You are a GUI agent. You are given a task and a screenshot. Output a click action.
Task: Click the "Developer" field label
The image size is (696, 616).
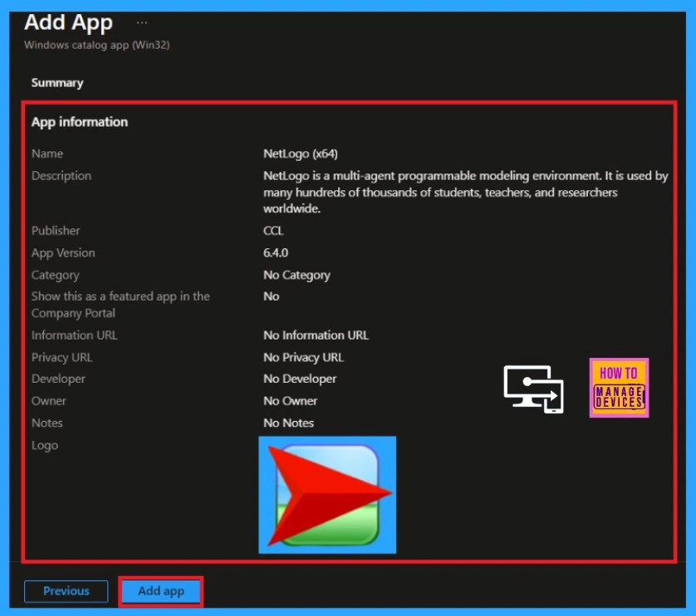click(x=58, y=379)
